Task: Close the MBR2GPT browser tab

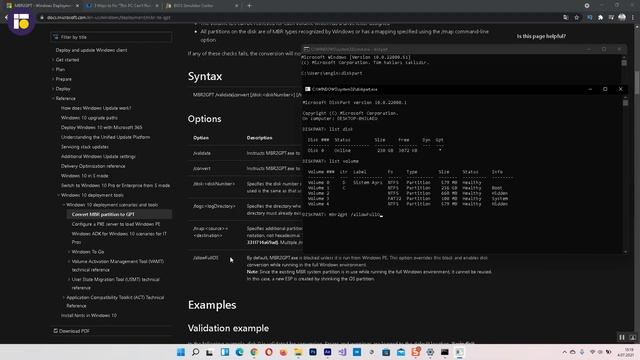Action: point(77,6)
